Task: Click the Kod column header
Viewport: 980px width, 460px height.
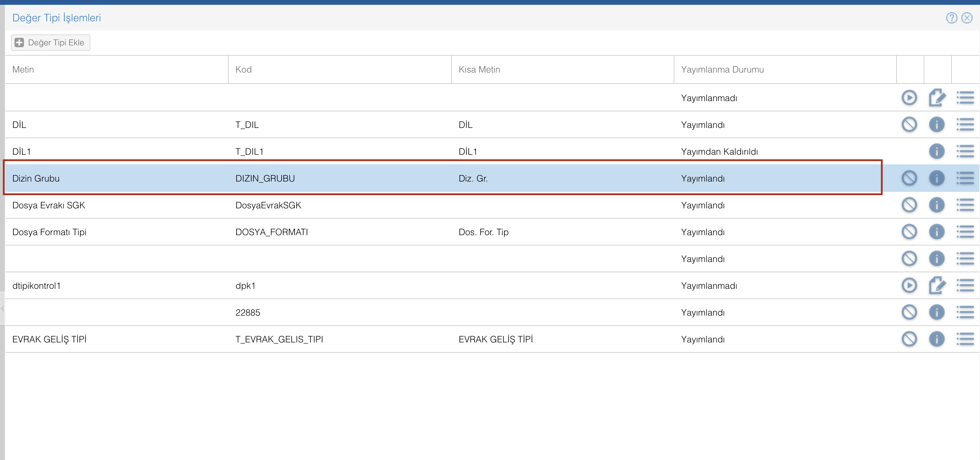Action: [x=243, y=69]
